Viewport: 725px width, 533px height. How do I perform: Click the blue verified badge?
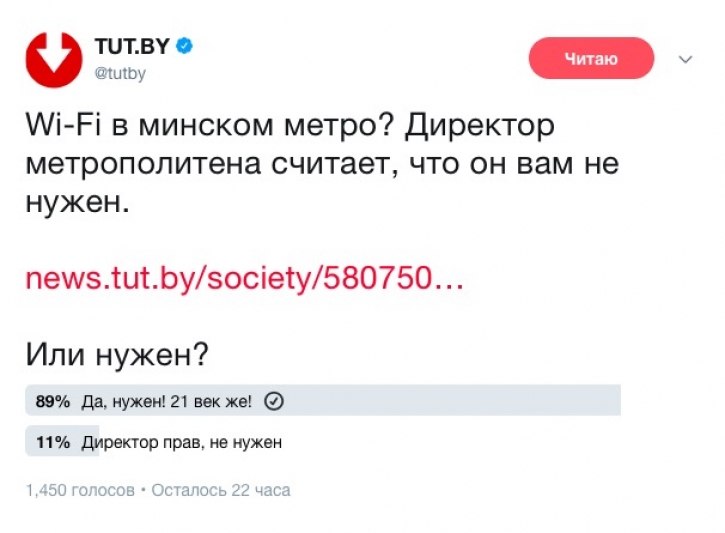(x=185, y=46)
